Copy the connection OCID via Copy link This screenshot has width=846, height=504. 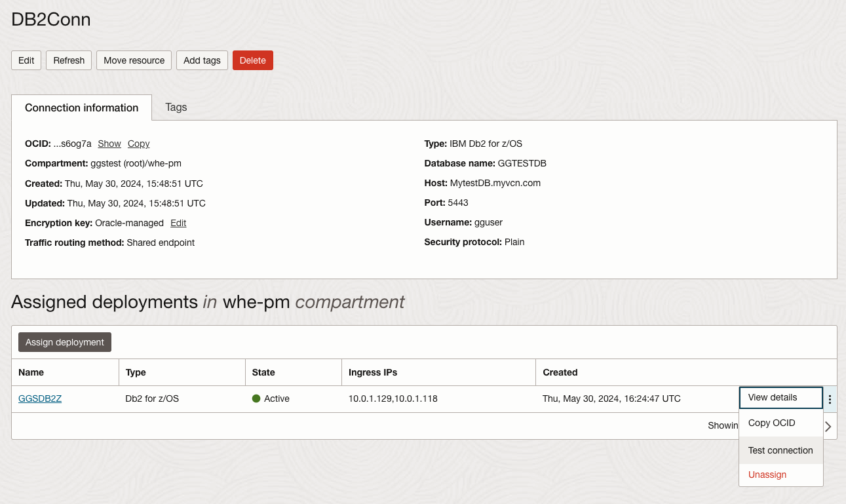click(x=138, y=144)
